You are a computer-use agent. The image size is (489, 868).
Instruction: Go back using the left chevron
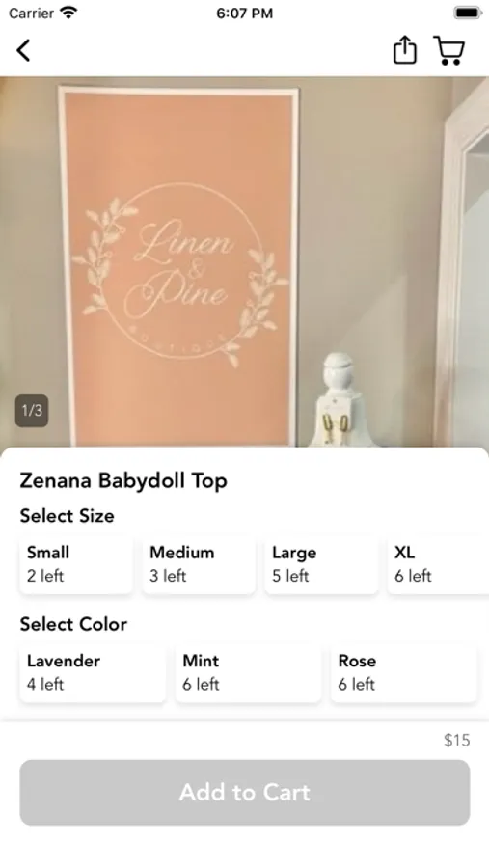tap(23, 50)
